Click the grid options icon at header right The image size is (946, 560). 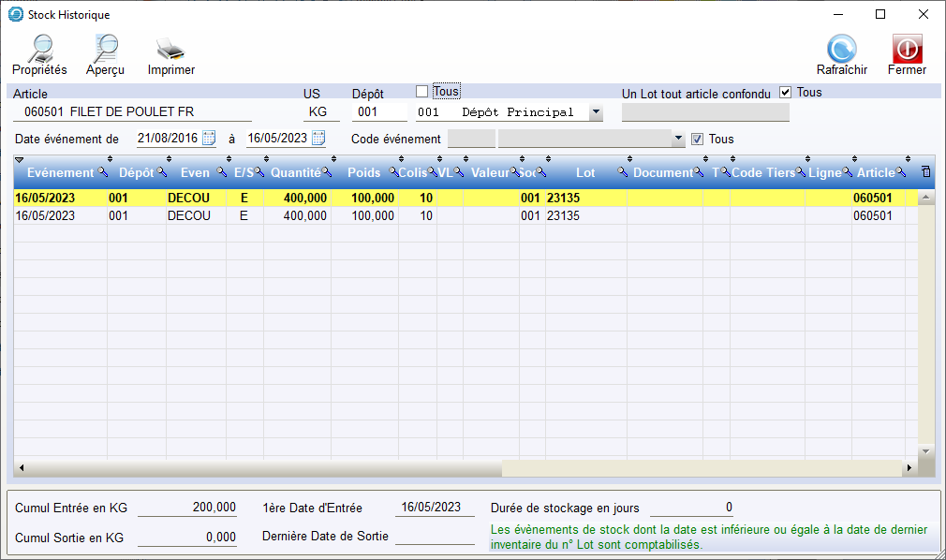point(925,172)
